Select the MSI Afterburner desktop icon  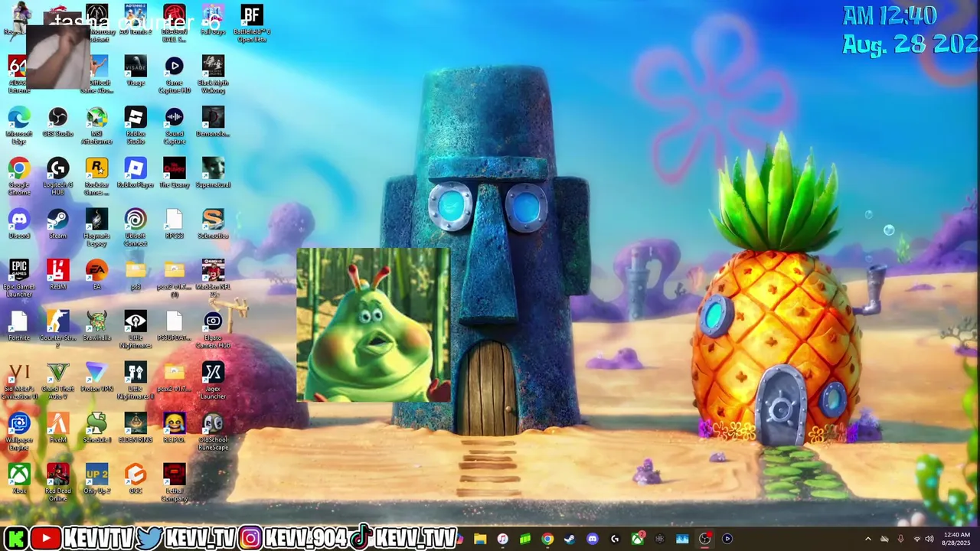[x=96, y=125]
